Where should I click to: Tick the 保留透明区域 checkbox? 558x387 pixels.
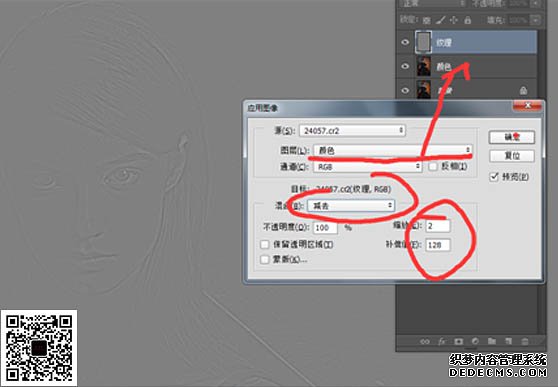[264, 245]
